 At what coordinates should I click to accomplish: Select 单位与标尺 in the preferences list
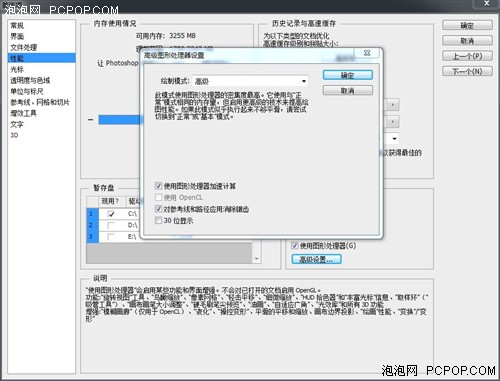click(42, 91)
